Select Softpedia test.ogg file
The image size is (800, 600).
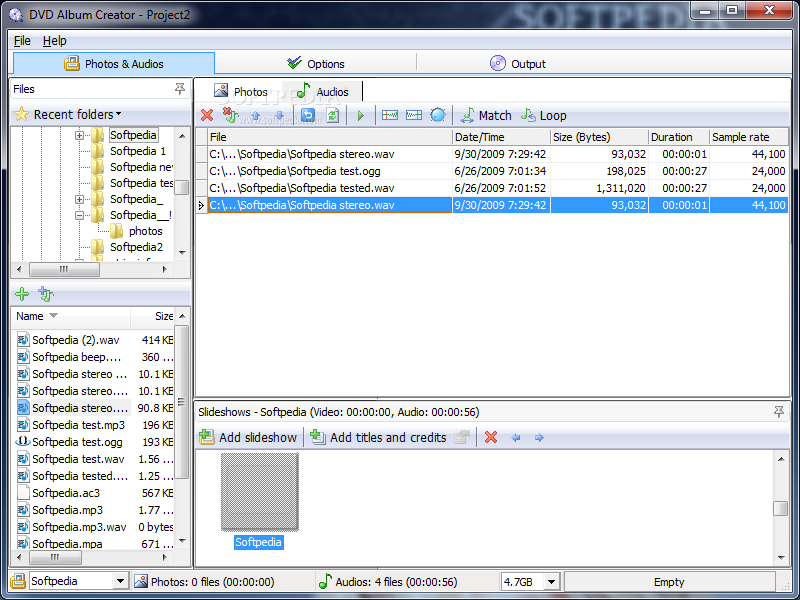pyautogui.click(x=77, y=442)
